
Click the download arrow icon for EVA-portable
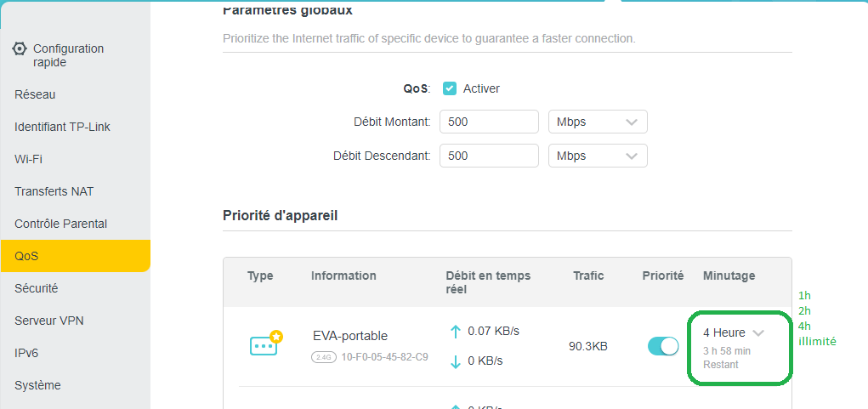pos(455,361)
